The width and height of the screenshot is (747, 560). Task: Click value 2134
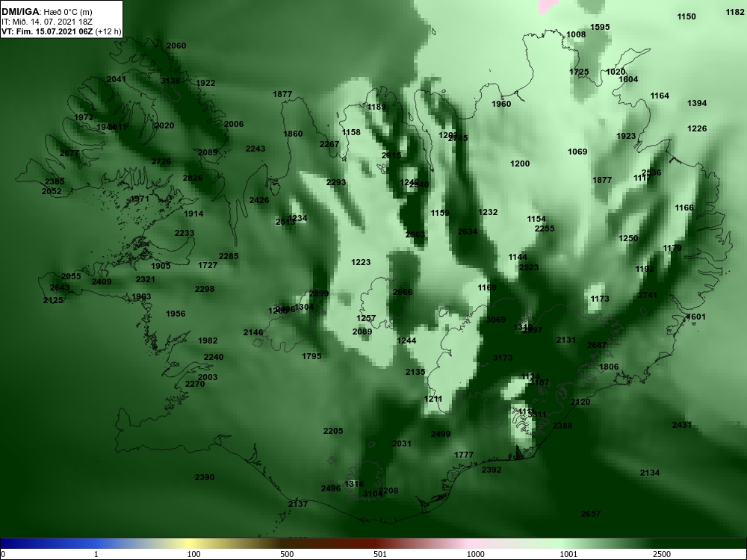[650, 473]
